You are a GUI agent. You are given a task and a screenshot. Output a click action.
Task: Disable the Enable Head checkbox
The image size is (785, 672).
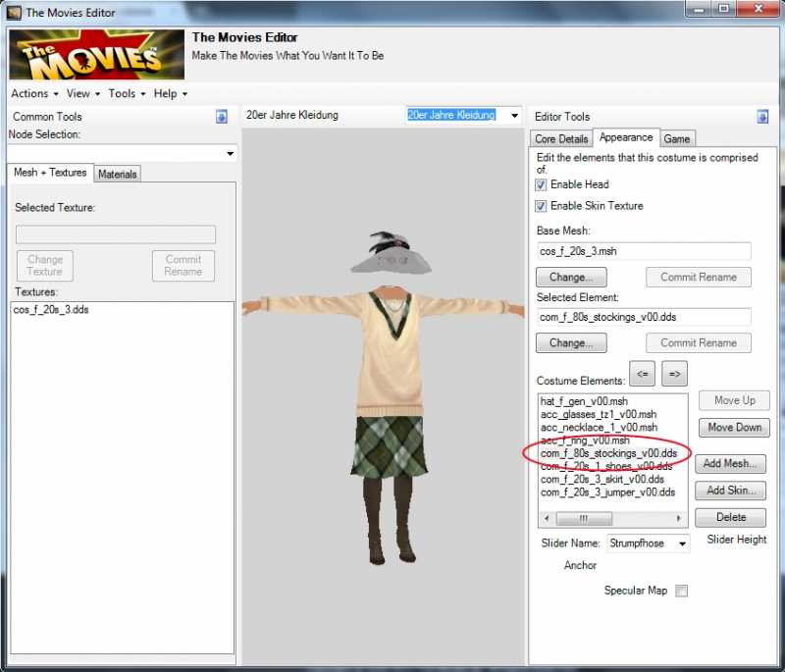[x=541, y=184]
